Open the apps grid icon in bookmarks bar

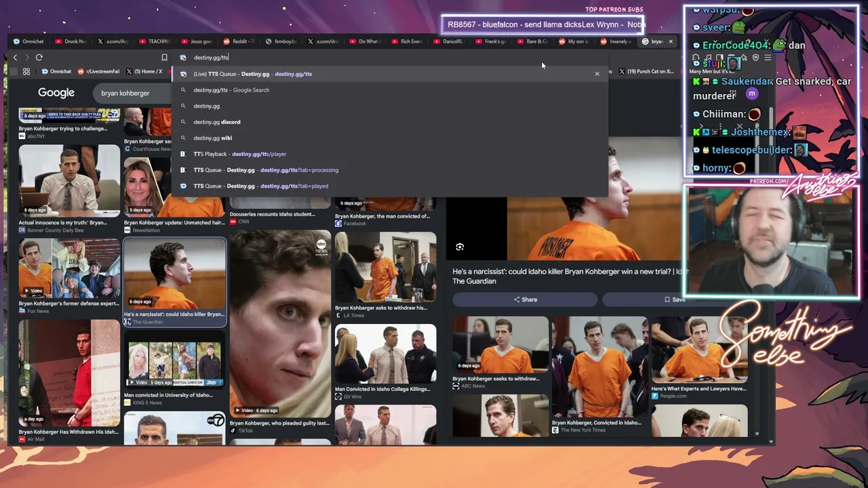[x=26, y=71]
